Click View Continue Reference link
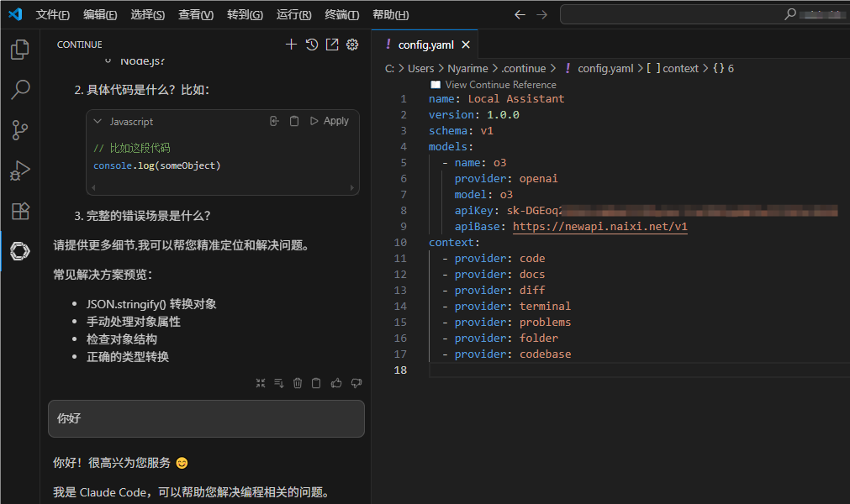850x504 pixels. coord(500,85)
